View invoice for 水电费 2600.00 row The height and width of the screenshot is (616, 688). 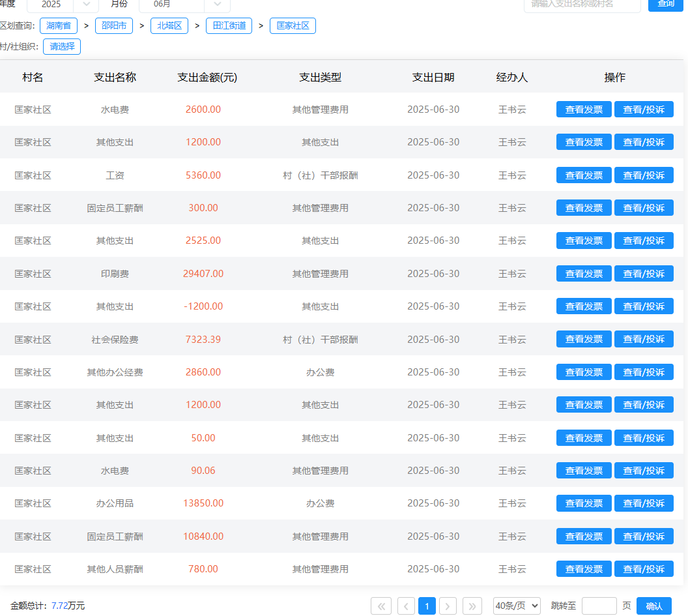(x=584, y=110)
